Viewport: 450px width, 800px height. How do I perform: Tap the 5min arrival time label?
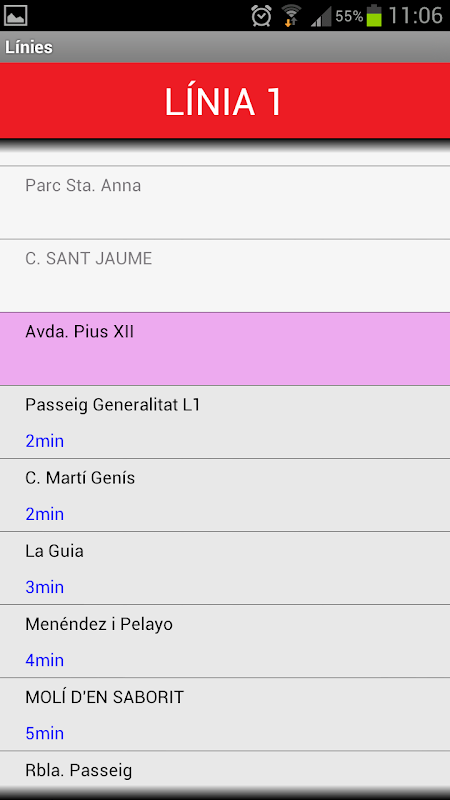pos(45,733)
